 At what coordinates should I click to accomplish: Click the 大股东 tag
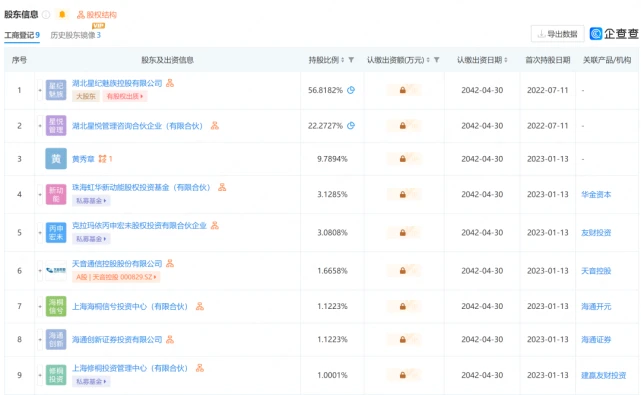[86, 97]
